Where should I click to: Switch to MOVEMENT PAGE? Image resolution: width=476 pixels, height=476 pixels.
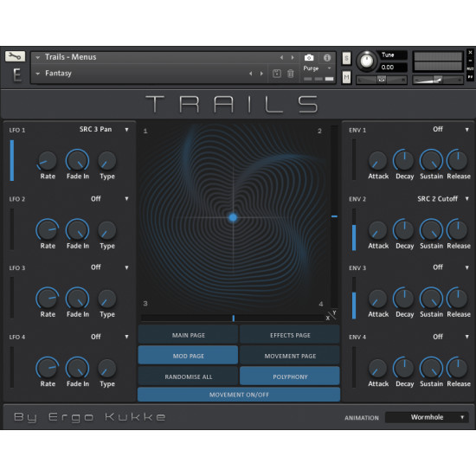(x=290, y=356)
